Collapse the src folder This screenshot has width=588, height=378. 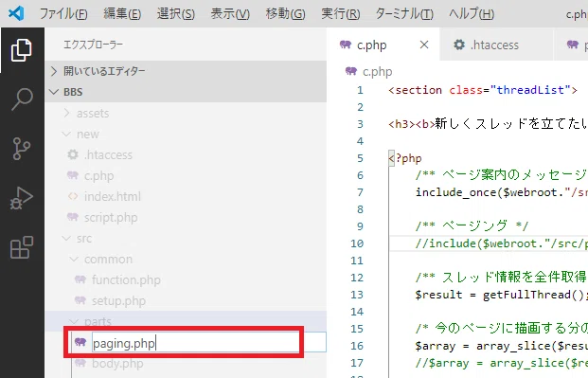pyautogui.click(x=66, y=238)
